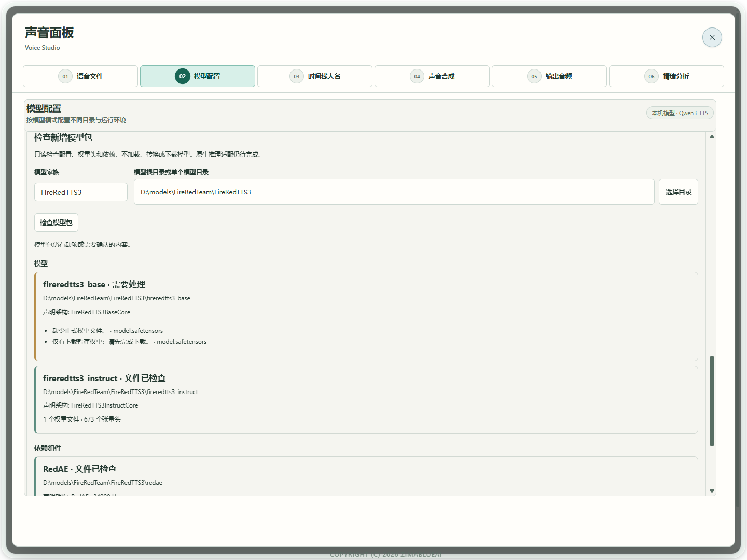Click the 选择目录 button
This screenshot has width=747, height=560.
679,192
